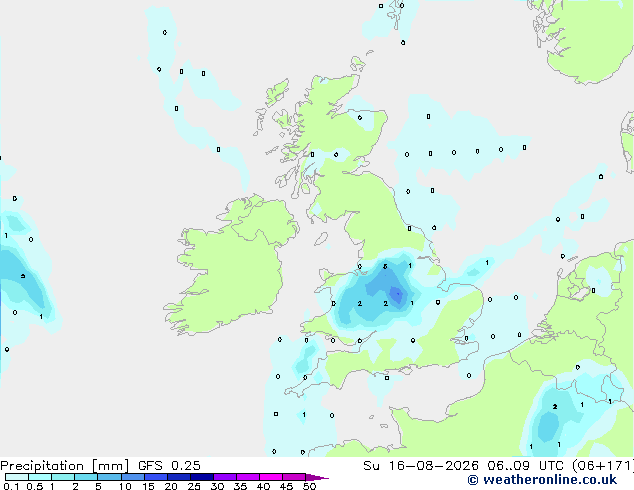Click the '(06+171)' forecast run offset text

point(602,466)
